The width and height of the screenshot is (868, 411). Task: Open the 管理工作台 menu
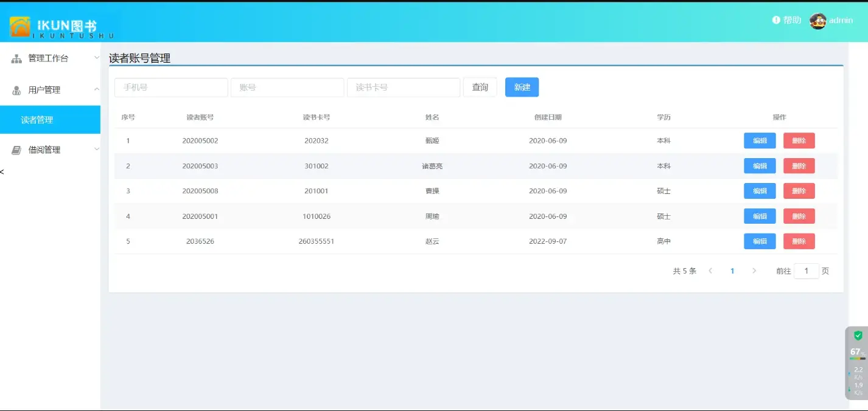pyautogui.click(x=50, y=58)
